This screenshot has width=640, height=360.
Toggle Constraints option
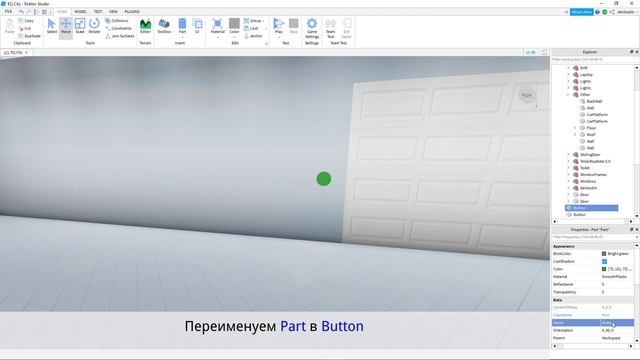[x=118, y=28]
